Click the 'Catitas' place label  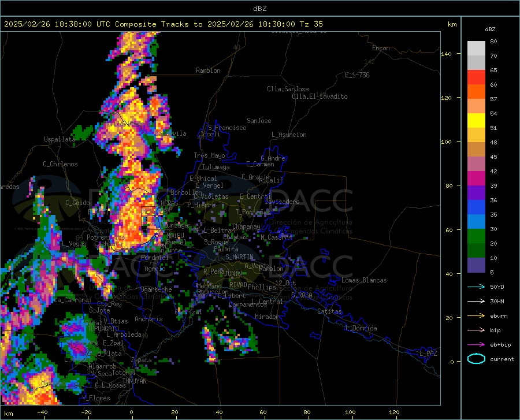(329, 311)
